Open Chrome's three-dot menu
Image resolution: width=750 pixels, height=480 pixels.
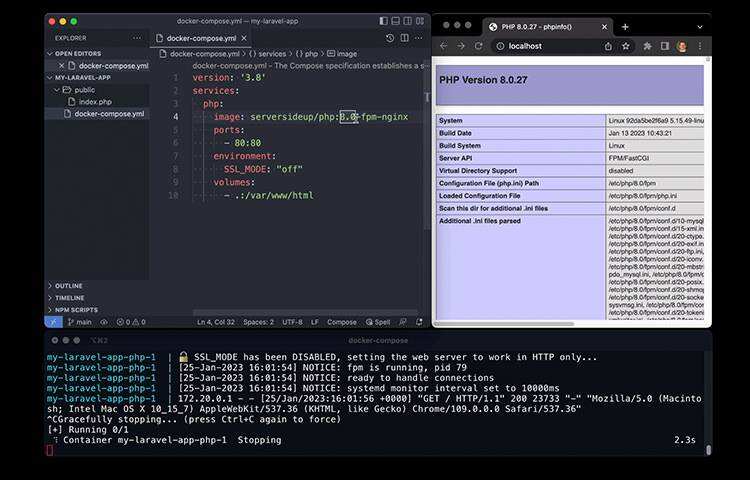pos(699,46)
